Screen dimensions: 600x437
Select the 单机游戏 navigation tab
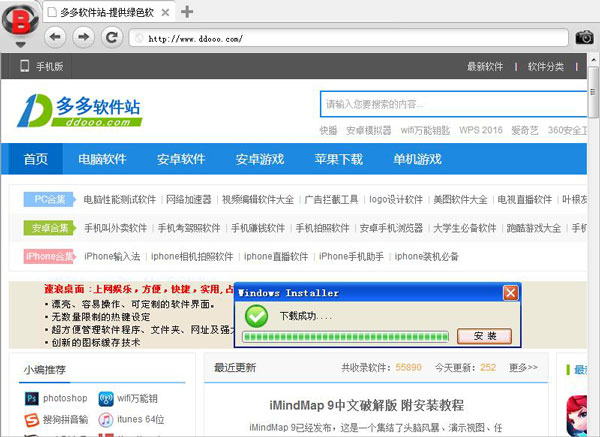[x=417, y=159]
